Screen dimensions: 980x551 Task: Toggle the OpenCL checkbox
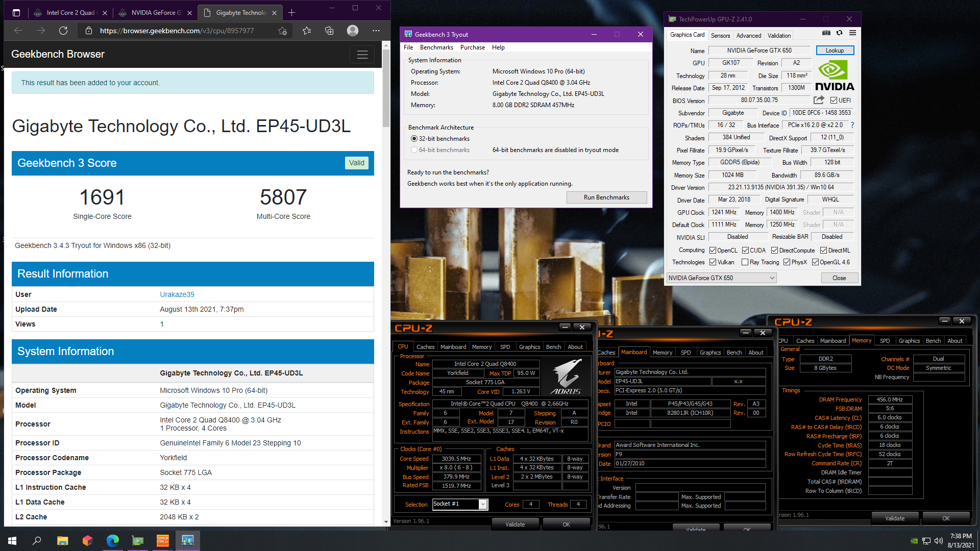click(x=713, y=251)
